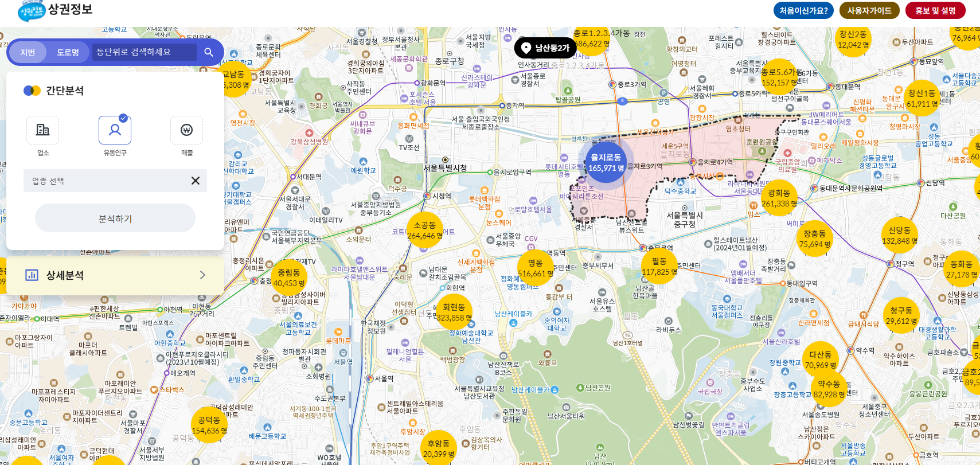The image size is (980, 465).
Task: Click the search magnifier icon
Action: point(209,52)
